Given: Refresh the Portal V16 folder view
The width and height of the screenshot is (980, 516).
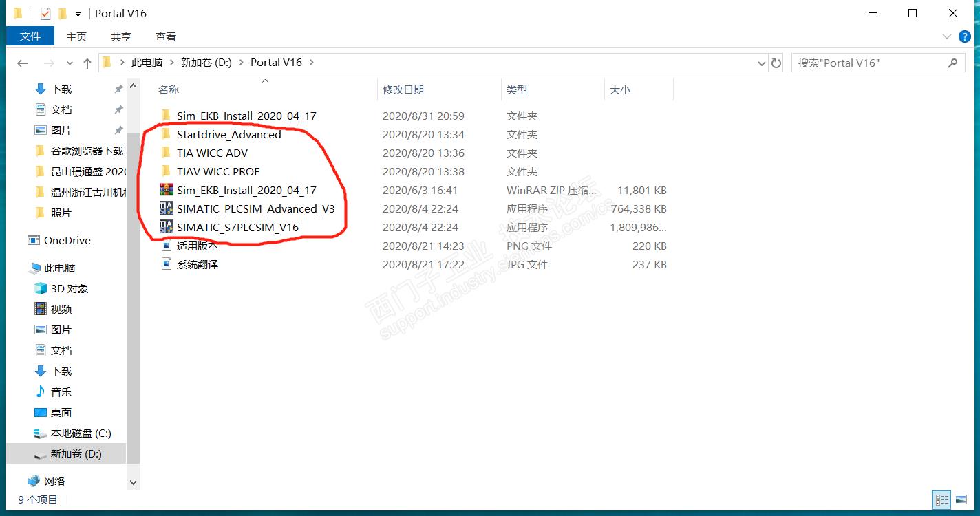Looking at the screenshot, I should click(x=776, y=63).
